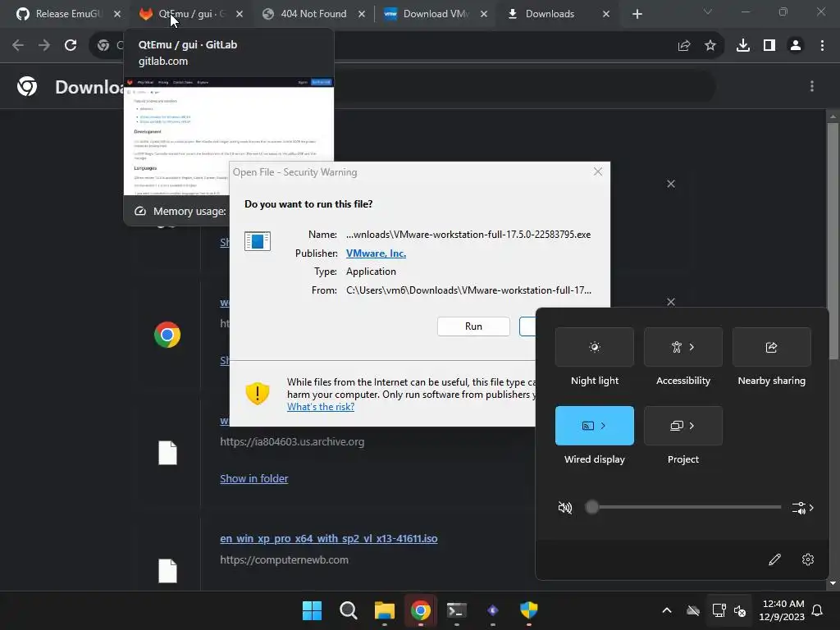Open Chrome from taskbar
The height and width of the screenshot is (630, 840).
pos(421,610)
